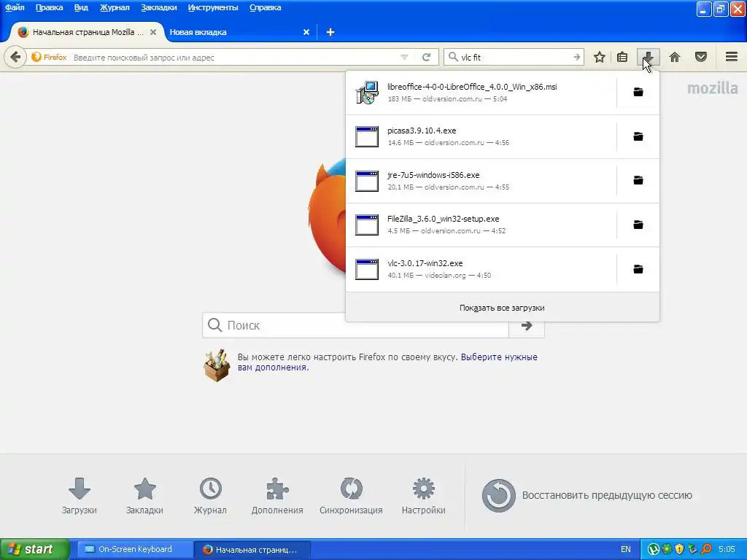Click the Firefox taskbar button

(252, 550)
